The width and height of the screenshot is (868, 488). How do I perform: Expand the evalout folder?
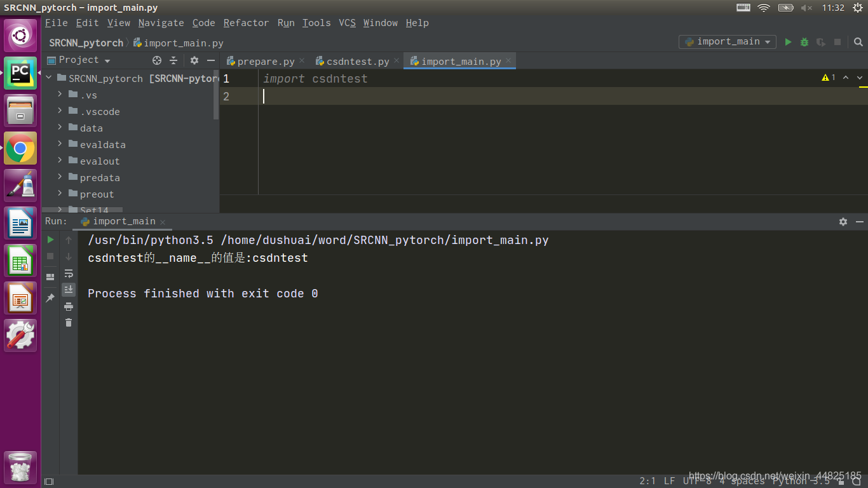click(60, 160)
